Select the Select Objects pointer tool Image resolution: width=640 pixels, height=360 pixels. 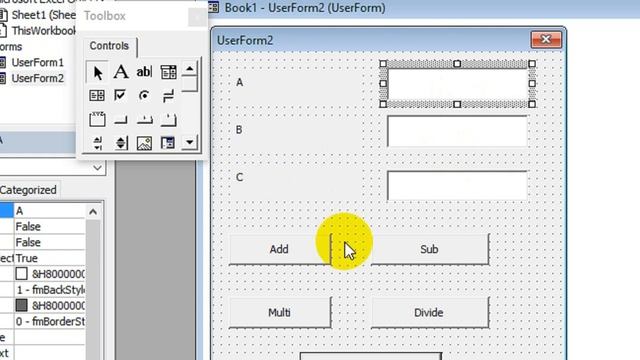click(97, 72)
